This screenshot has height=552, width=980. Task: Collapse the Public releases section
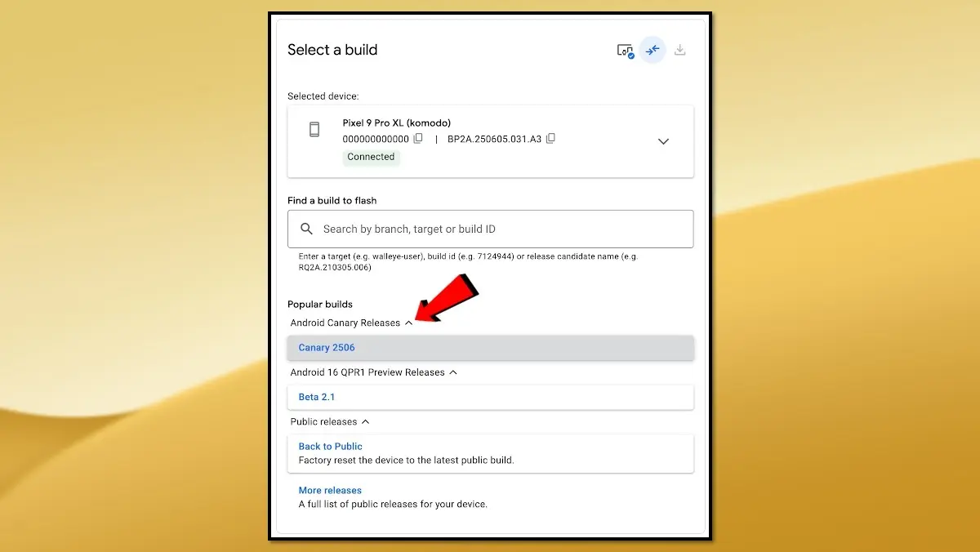click(367, 421)
